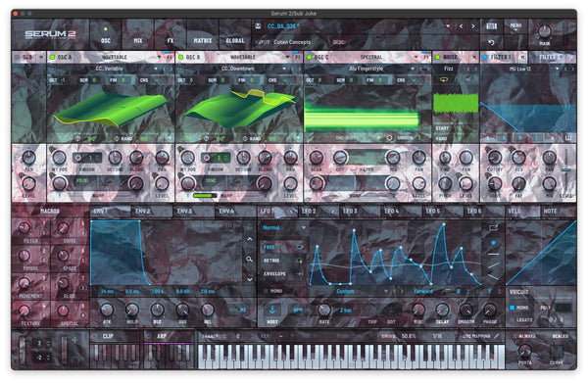The width and height of the screenshot is (588, 383).
Task: Go to the next preset arrow
Action: [473, 26]
